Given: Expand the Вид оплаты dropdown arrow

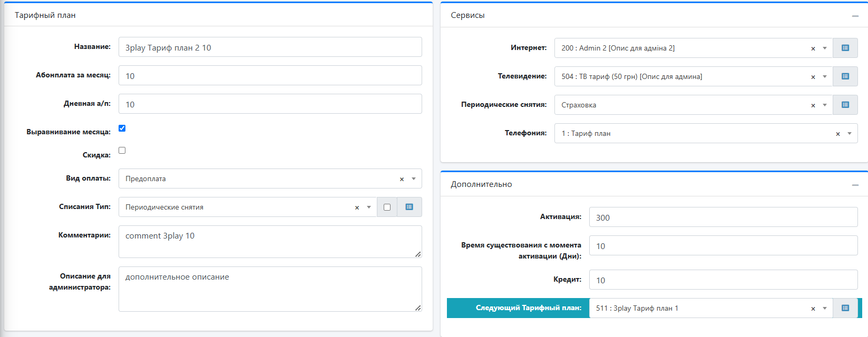Looking at the screenshot, I should (414, 179).
